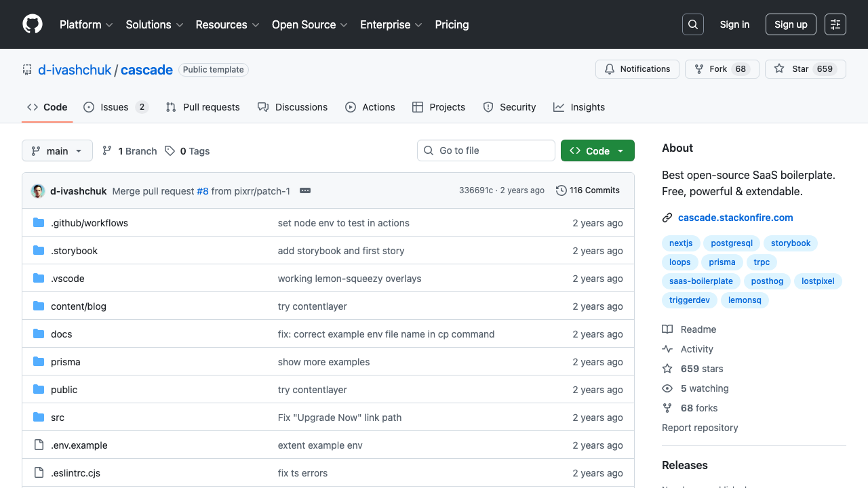Click the Activity pulse icon in About section
This screenshot has height=488, width=868.
pos(667,348)
